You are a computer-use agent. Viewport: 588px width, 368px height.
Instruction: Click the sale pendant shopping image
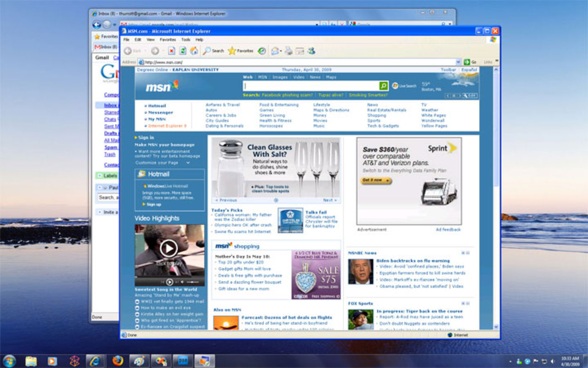point(316,275)
